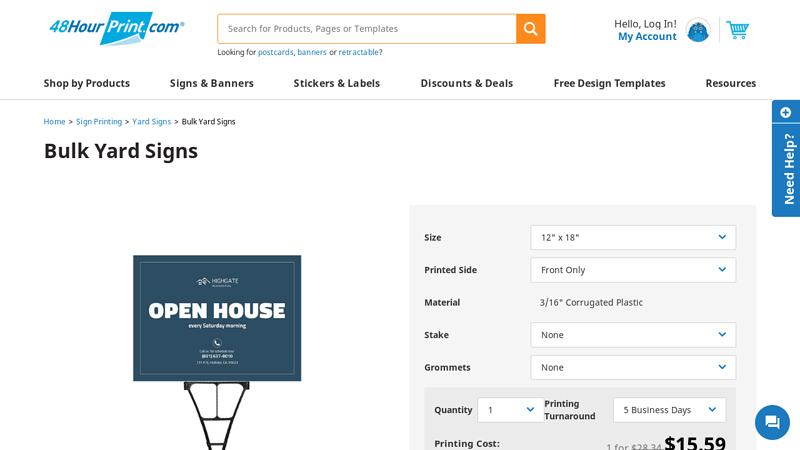Click the My Account link

pos(647,37)
